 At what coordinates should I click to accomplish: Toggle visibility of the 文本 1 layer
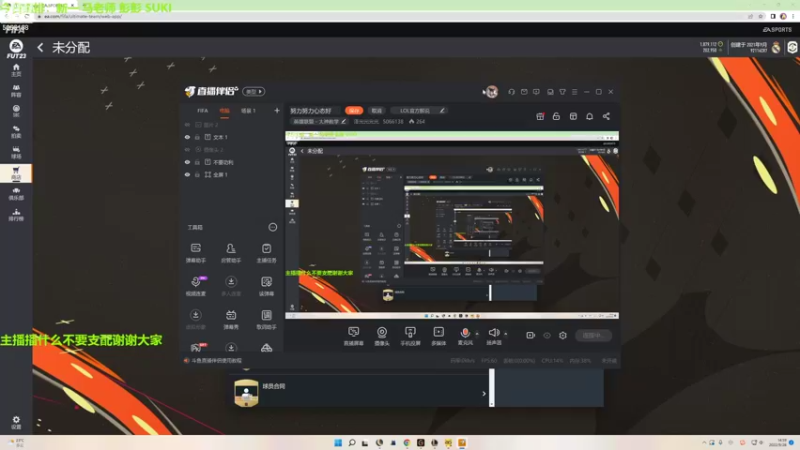[187, 137]
